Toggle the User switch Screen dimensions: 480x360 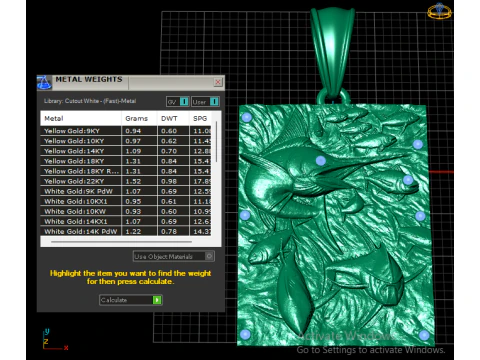[205, 101]
